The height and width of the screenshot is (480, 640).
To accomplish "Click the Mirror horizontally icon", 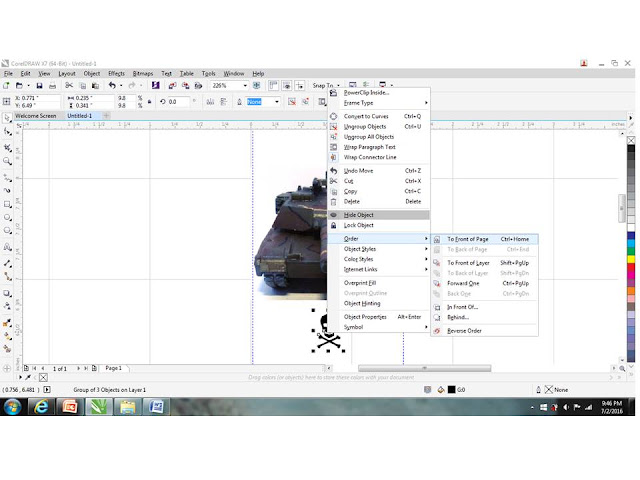I will 211,101.
